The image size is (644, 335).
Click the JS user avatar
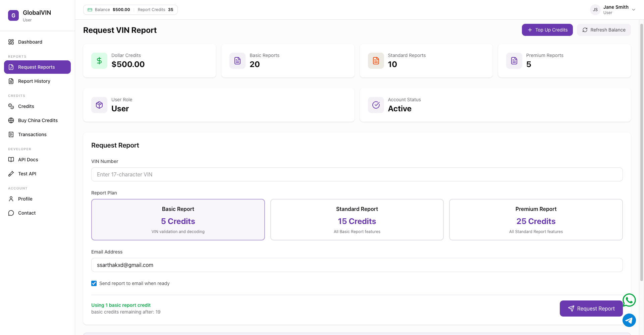coord(595,10)
